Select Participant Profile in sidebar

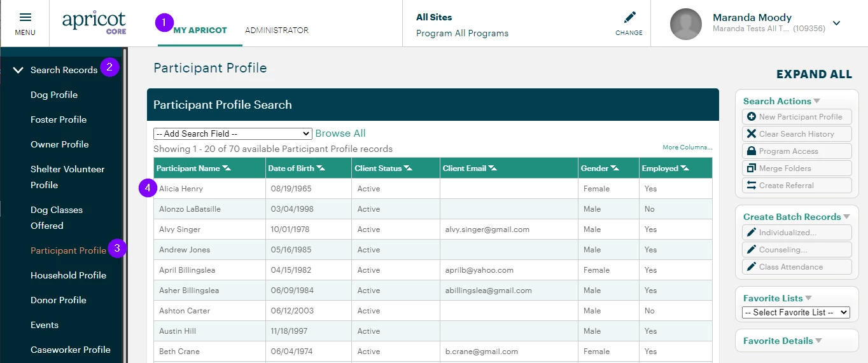coord(68,250)
